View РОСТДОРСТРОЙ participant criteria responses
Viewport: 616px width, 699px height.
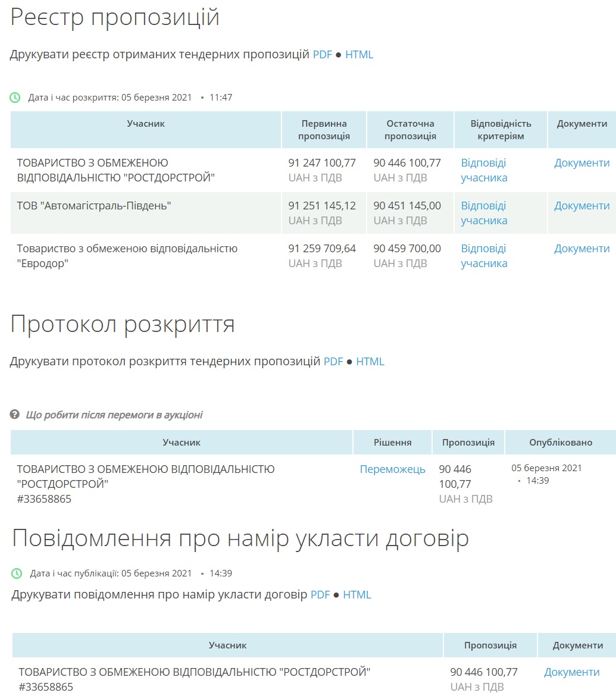coord(483,170)
